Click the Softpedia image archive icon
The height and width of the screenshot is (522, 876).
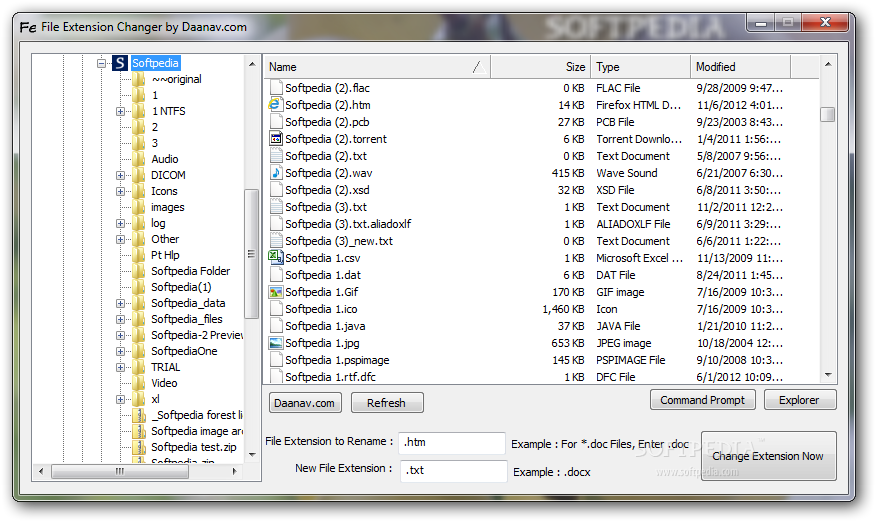pyautogui.click(x=139, y=431)
